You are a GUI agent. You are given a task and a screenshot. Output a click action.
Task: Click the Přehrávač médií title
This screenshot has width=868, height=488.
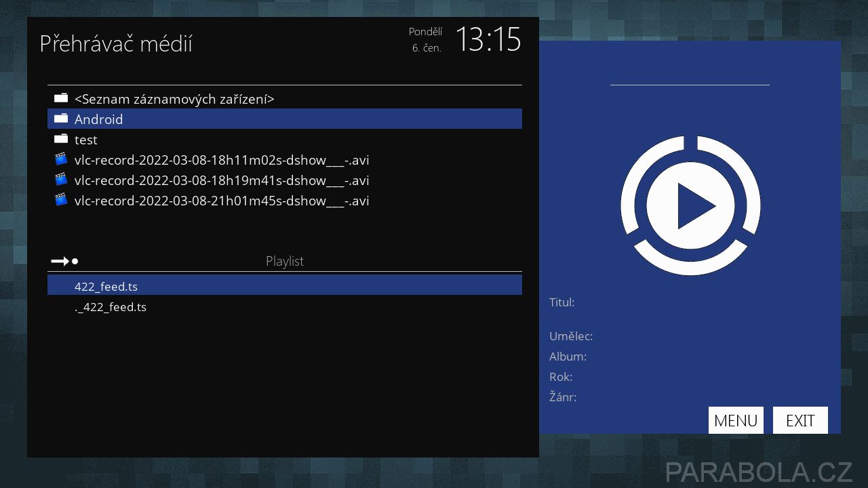coord(116,43)
